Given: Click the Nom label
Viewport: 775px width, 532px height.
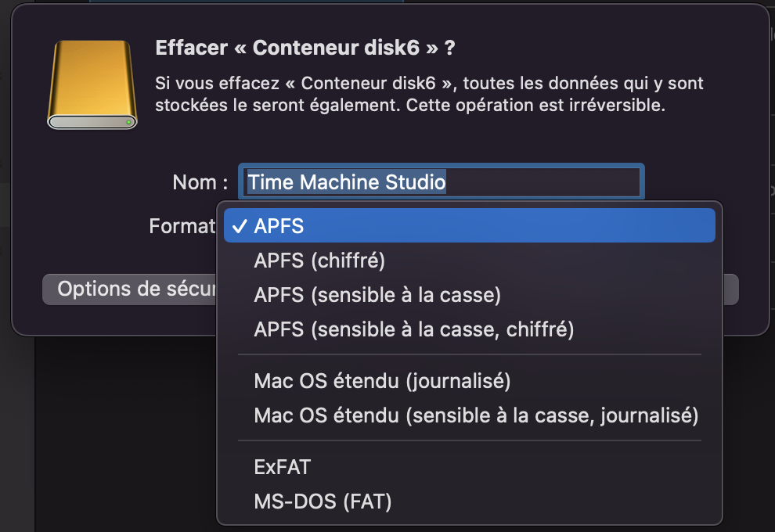Looking at the screenshot, I should tap(200, 183).
